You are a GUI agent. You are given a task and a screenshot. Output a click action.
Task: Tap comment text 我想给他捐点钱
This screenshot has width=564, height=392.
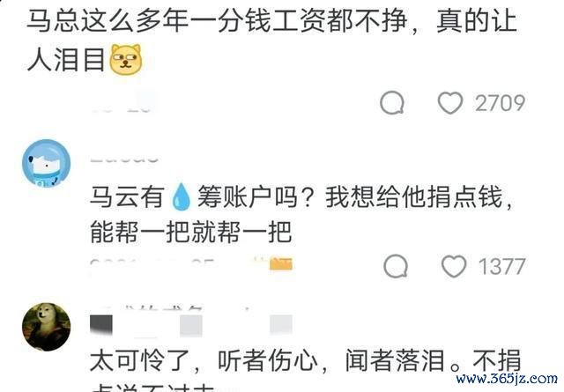(413, 196)
